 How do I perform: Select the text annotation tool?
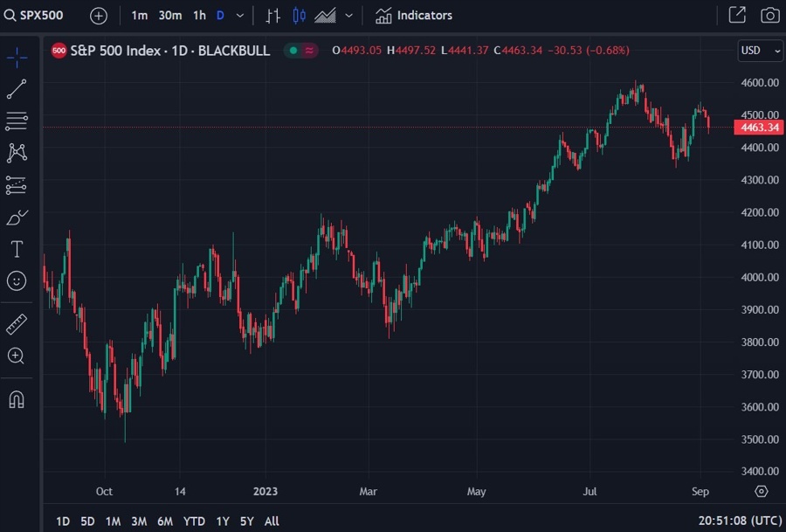tap(17, 249)
